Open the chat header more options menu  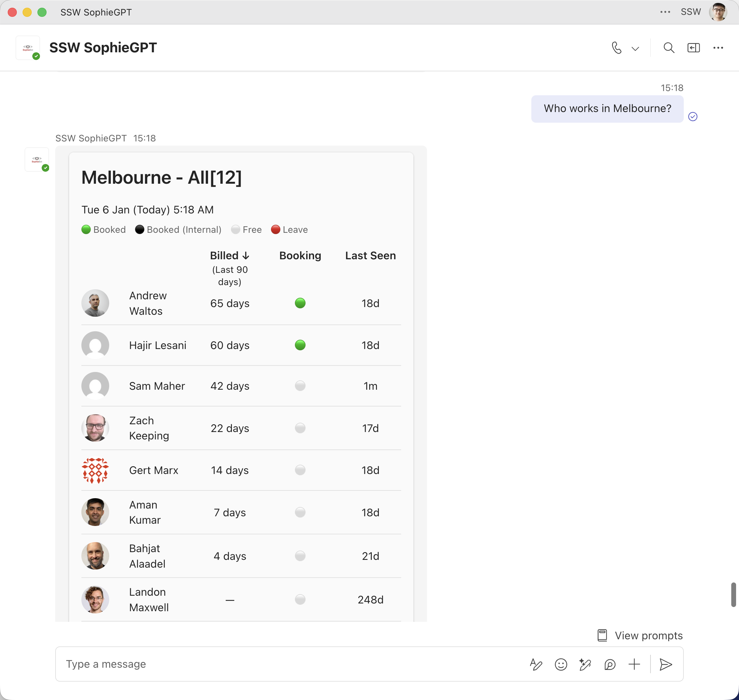[x=718, y=48]
